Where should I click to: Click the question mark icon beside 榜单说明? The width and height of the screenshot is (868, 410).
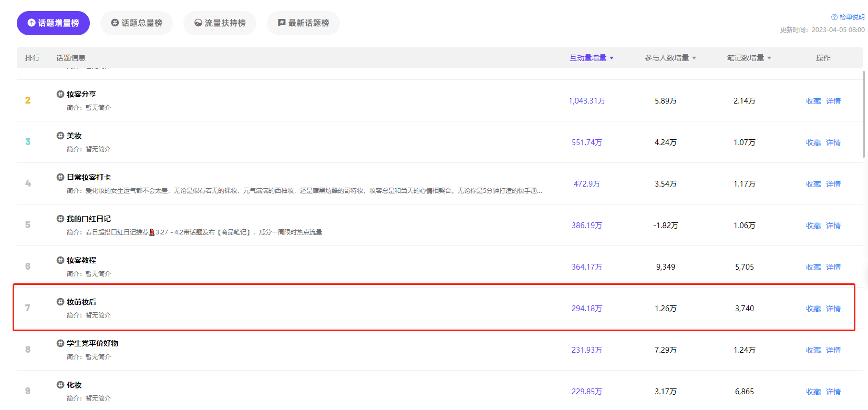(x=834, y=17)
